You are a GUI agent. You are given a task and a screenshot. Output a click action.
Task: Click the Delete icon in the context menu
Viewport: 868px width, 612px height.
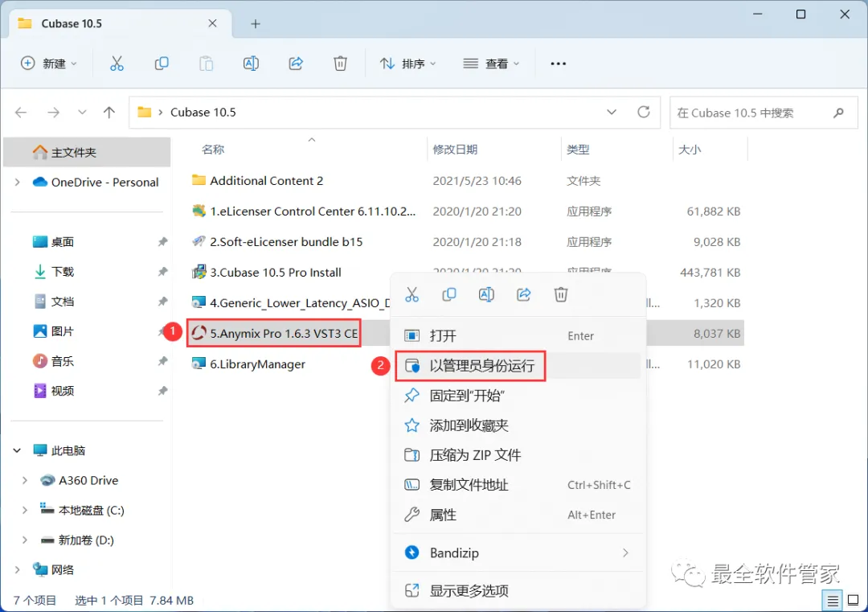[561, 294]
